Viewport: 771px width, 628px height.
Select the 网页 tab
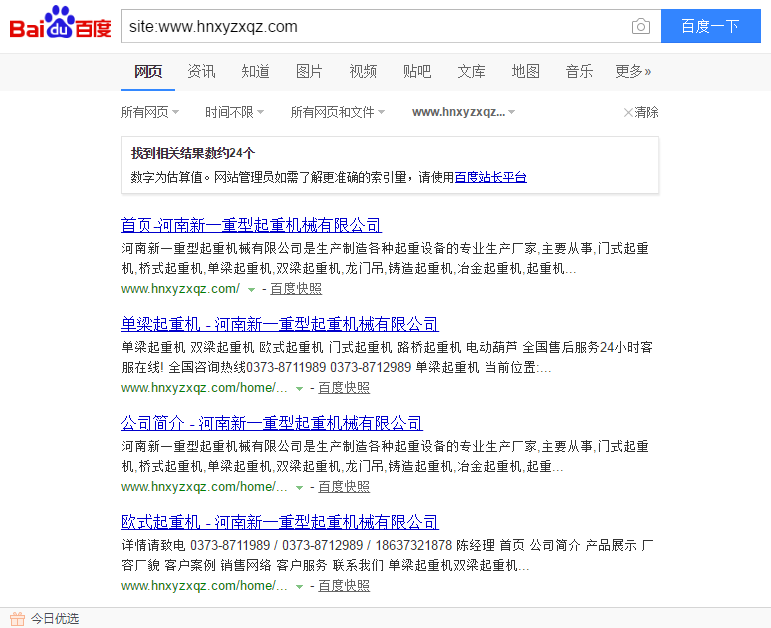click(x=148, y=72)
